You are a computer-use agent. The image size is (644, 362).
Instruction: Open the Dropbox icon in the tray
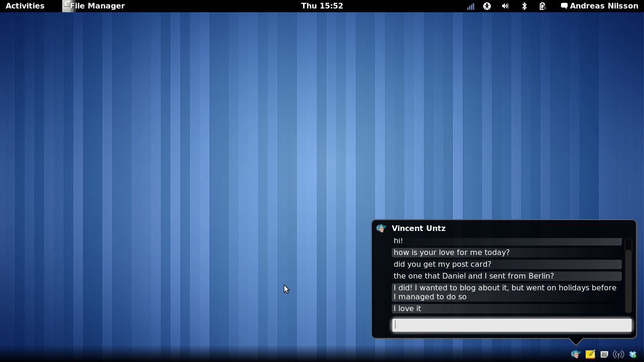(632, 354)
